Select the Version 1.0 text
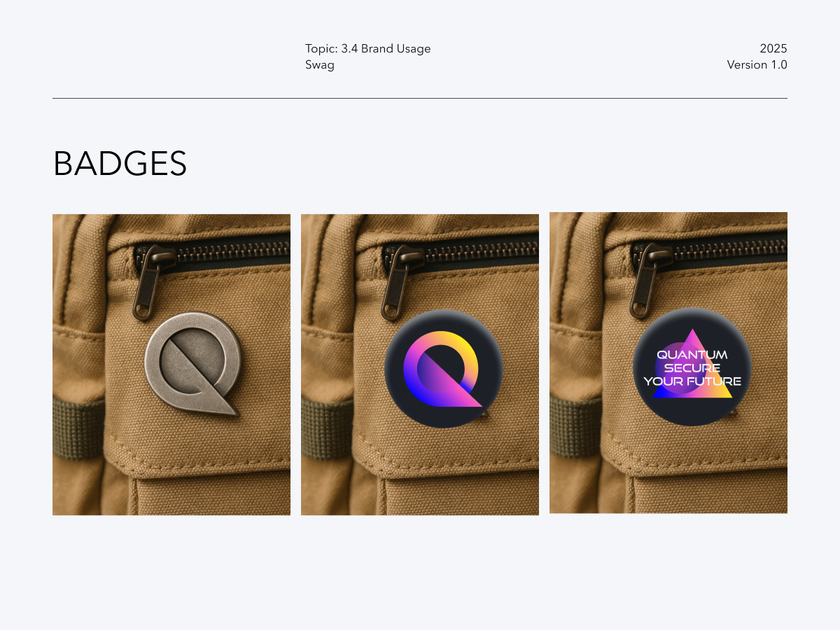This screenshot has height=630, width=840. pos(757,64)
